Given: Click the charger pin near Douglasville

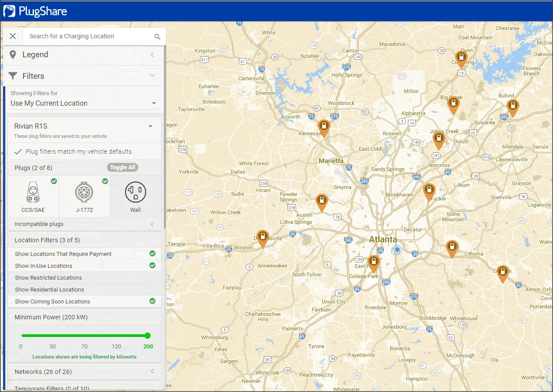Looking at the screenshot, I should (x=263, y=239).
